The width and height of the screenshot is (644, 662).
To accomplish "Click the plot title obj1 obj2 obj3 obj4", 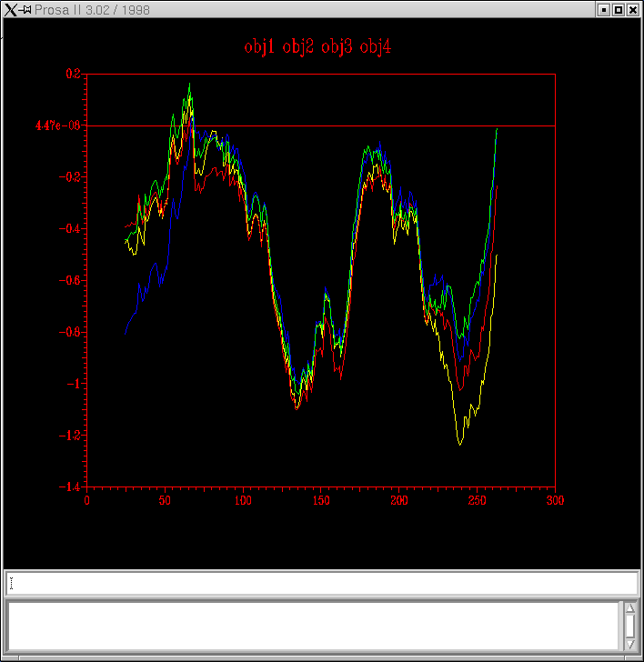I will [317, 46].
